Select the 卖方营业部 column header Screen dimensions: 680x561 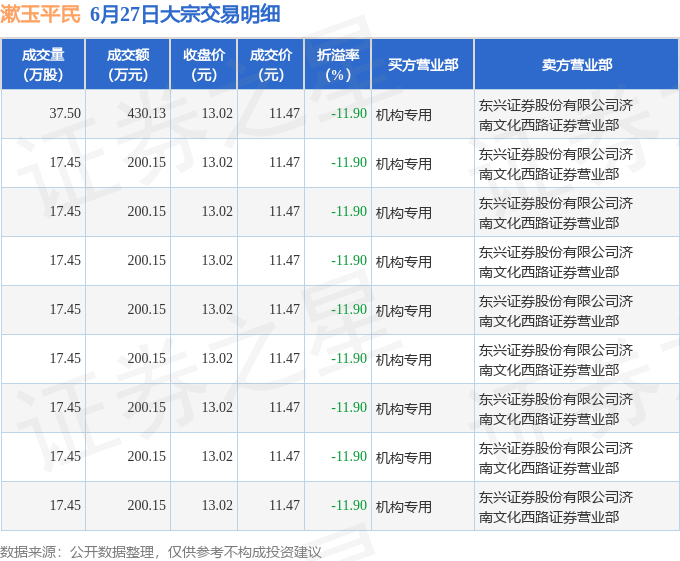click(x=576, y=65)
